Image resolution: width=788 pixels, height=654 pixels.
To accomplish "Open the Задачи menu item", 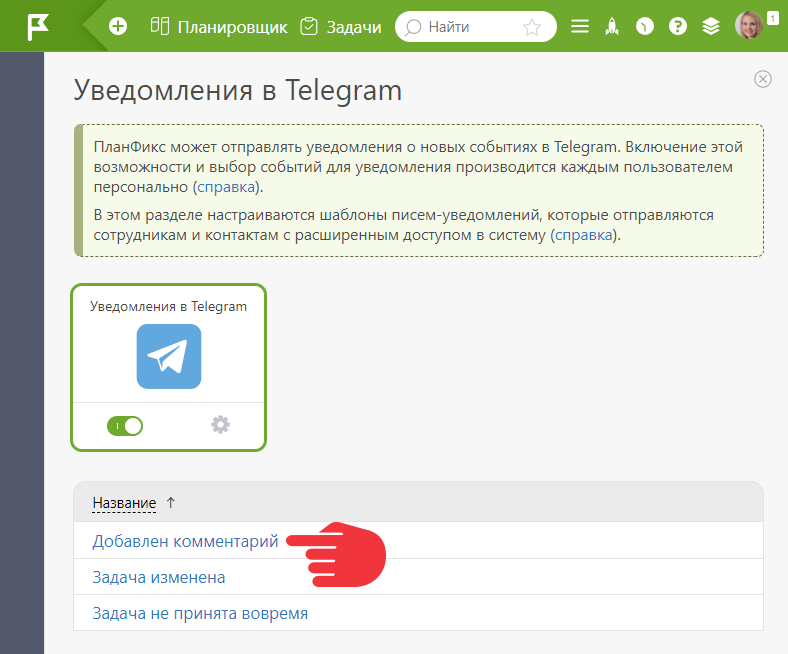I will pos(341,27).
